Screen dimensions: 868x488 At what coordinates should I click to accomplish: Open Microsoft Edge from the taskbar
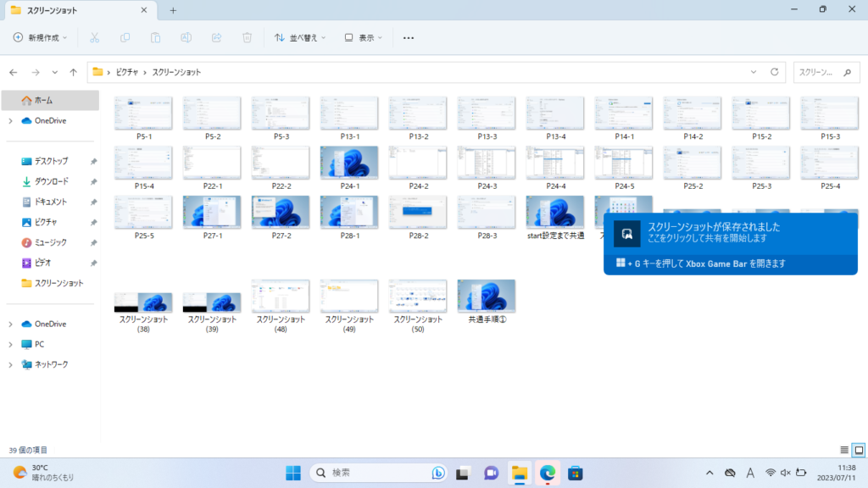pyautogui.click(x=547, y=473)
